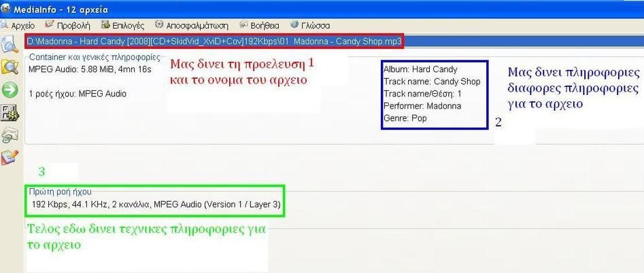Click the 'Track name/Θέση: 1' entry
644x273 pixels.
click(422, 94)
